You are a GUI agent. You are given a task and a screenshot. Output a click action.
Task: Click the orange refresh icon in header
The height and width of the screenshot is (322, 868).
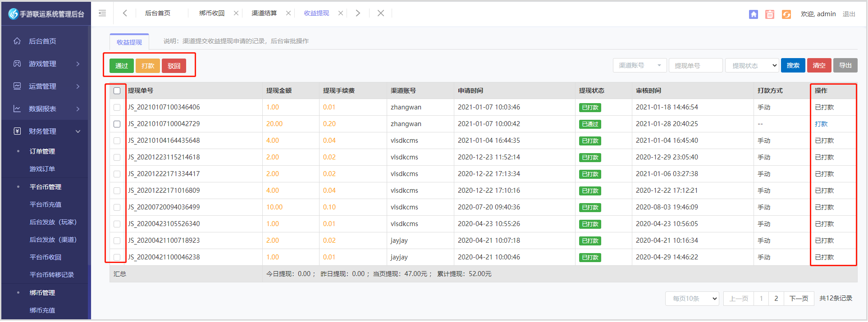tap(786, 14)
